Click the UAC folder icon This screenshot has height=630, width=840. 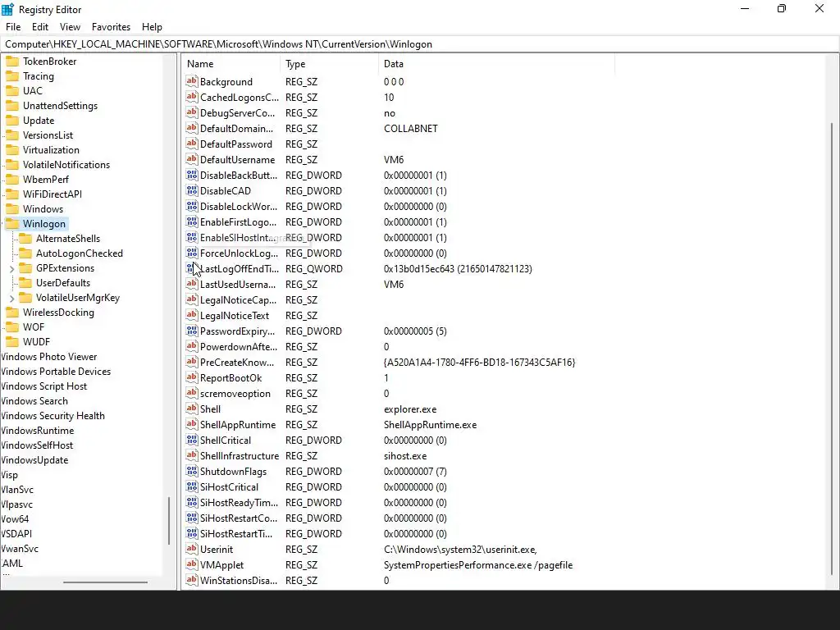tap(12, 90)
